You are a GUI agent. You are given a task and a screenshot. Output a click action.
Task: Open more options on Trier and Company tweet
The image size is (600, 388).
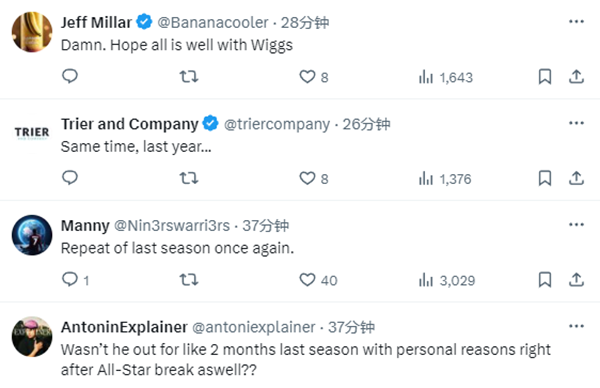(576, 123)
